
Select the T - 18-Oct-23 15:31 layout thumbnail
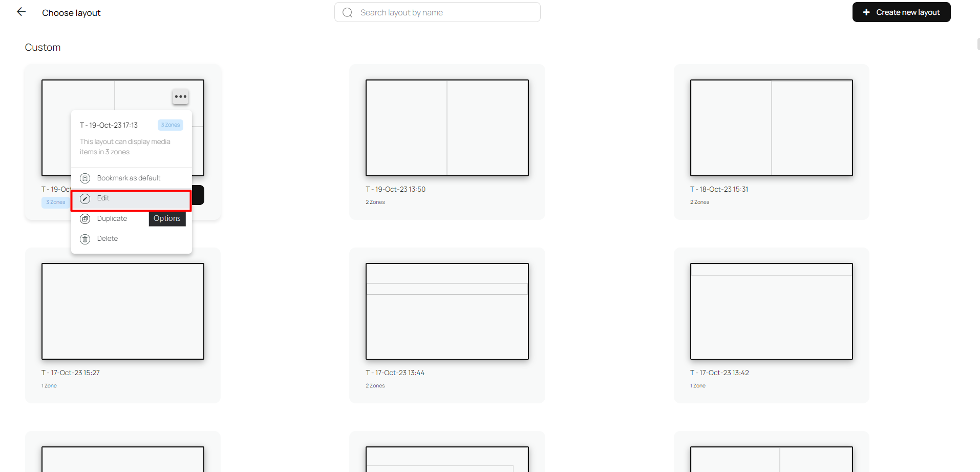click(772, 128)
